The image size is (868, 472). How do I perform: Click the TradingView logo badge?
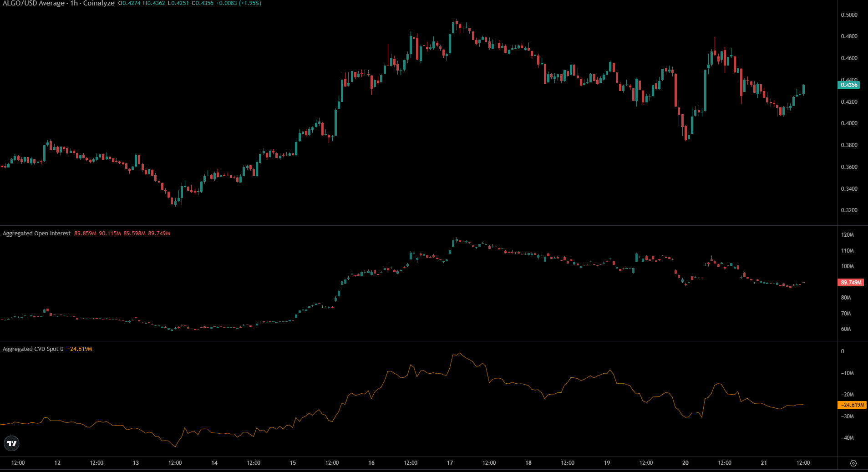coord(11,443)
